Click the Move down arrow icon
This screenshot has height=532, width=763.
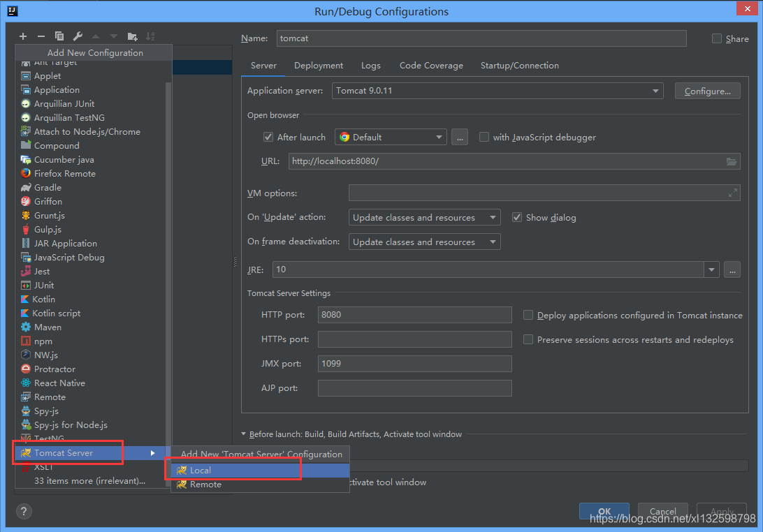[x=114, y=36]
